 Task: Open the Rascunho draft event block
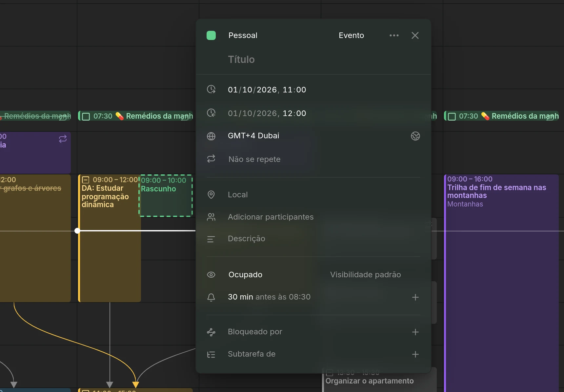coord(166,196)
